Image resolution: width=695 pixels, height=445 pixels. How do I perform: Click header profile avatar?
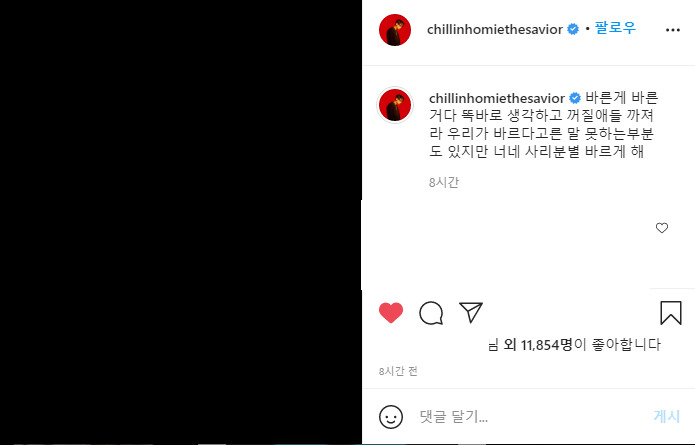tap(395, 30)
